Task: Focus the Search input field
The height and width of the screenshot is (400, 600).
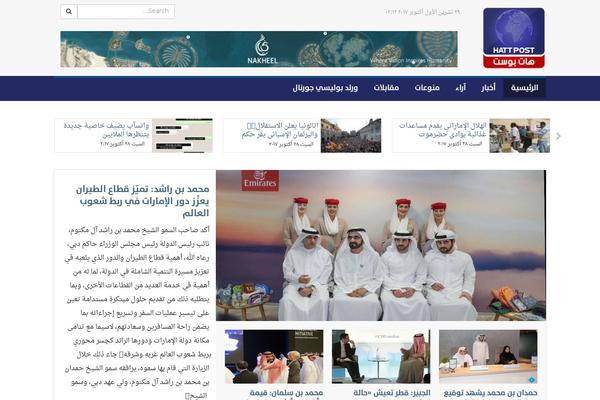Action: point(126,11)
